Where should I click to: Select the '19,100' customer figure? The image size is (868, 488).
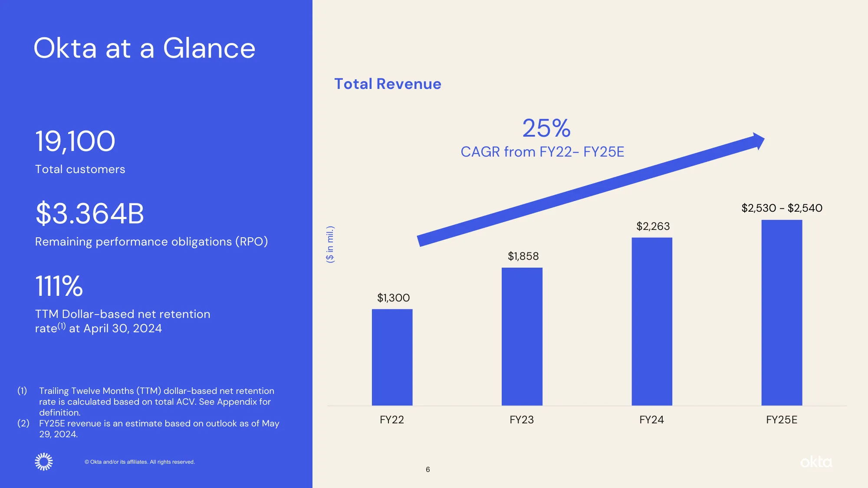pos(75,141)
